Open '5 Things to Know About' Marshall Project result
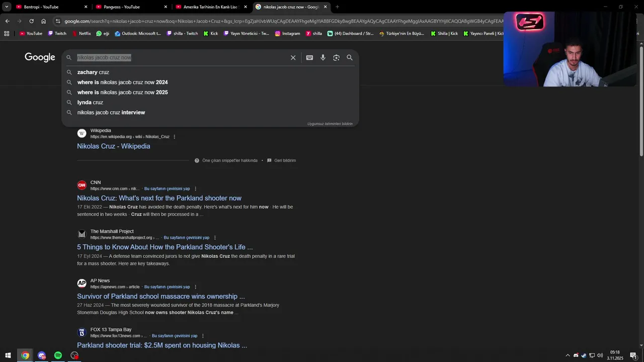The height and width of the screenshot is (362, 644). [165, 247]
